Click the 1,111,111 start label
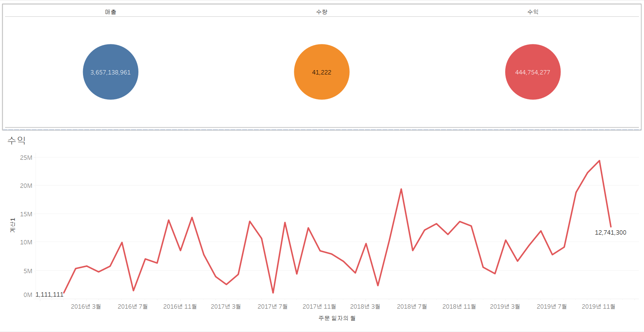Viewport: 644px width, 332px height. (x=50, y=295)
